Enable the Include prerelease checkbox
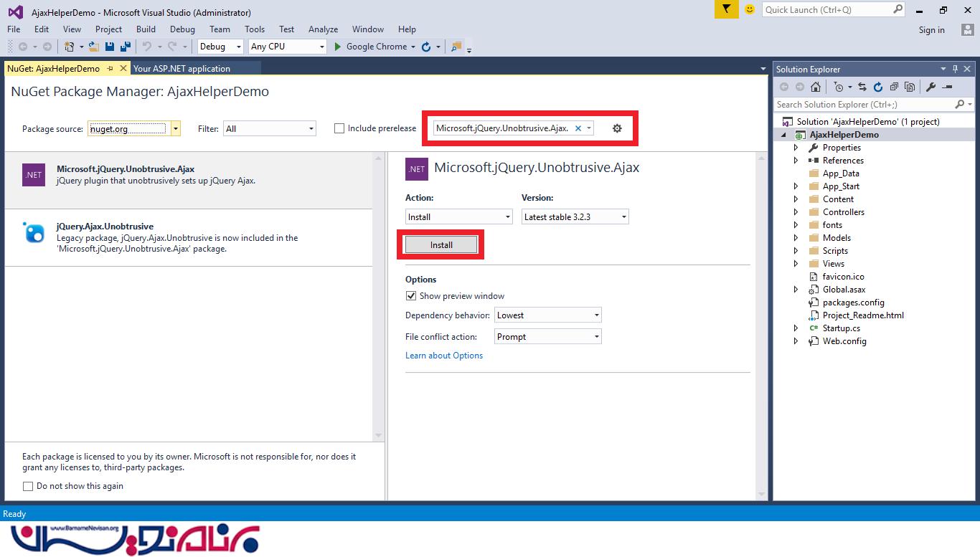The width and height of the screenshot is (980, 557). [x=339, y=128]
